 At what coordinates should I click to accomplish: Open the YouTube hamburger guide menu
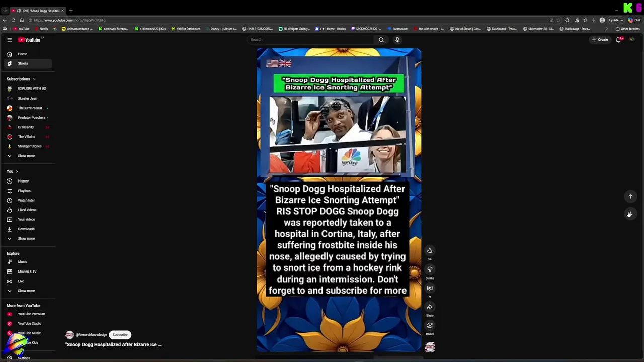click(x=9, y=40)
